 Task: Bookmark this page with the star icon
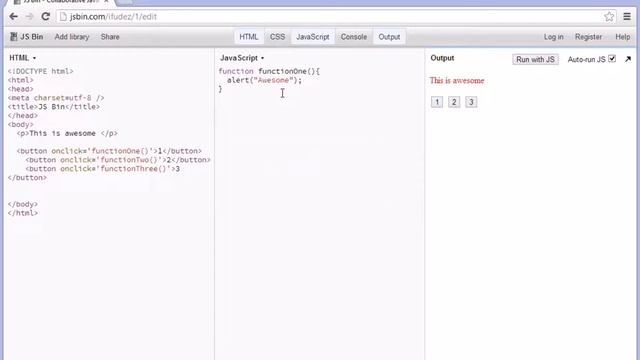609,17
